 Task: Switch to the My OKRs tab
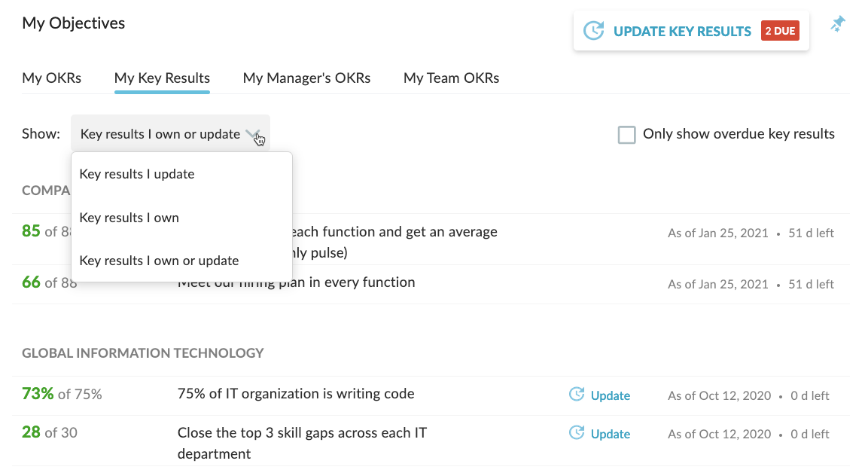pos(51,78)
